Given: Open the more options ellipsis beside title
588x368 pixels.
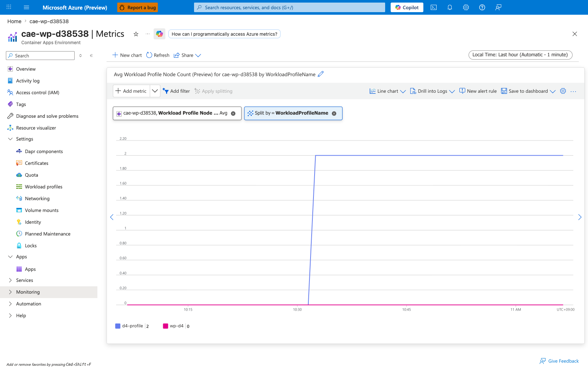Looking at the screenshot, I should pyautogui.click(x=148, y=34).
